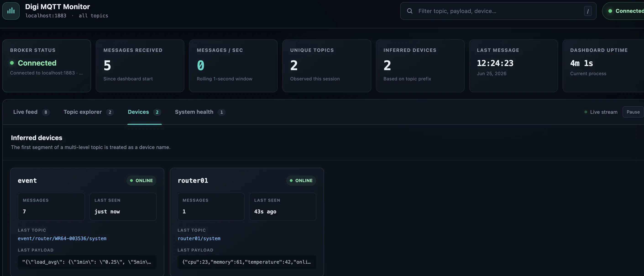Click the Broker Status Connected text
The image size is (644, 276).
(x=37, y=63)
